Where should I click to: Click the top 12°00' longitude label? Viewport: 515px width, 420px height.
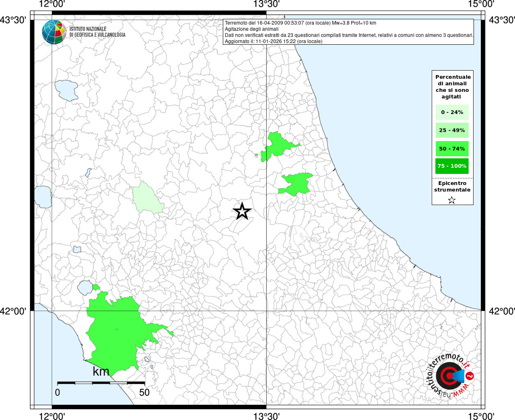tap(52, 5)
